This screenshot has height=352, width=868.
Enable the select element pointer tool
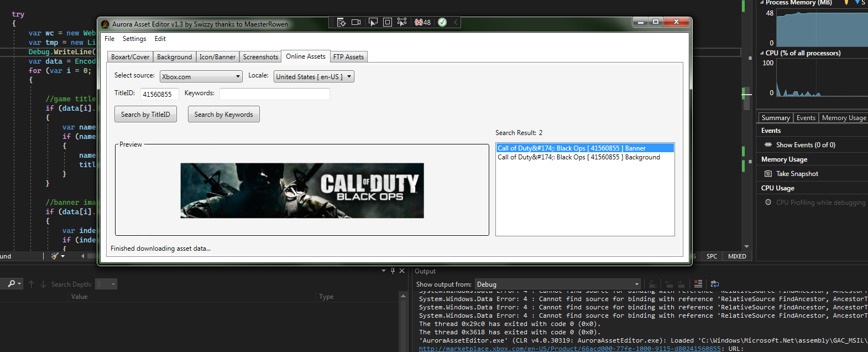[373, 22]
